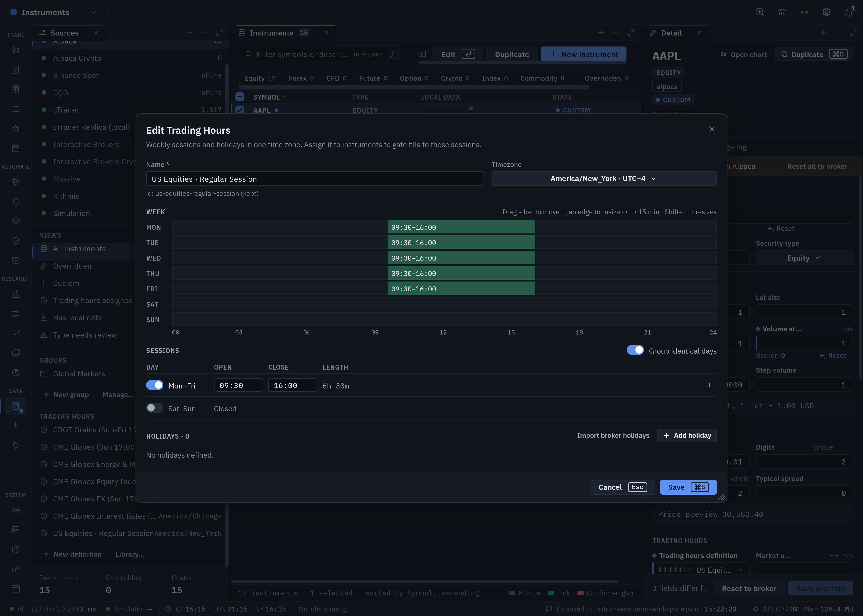This screenshot has height=616, width=863.
Task: Open notifications bell in top bar
Action: pos(849,13)
